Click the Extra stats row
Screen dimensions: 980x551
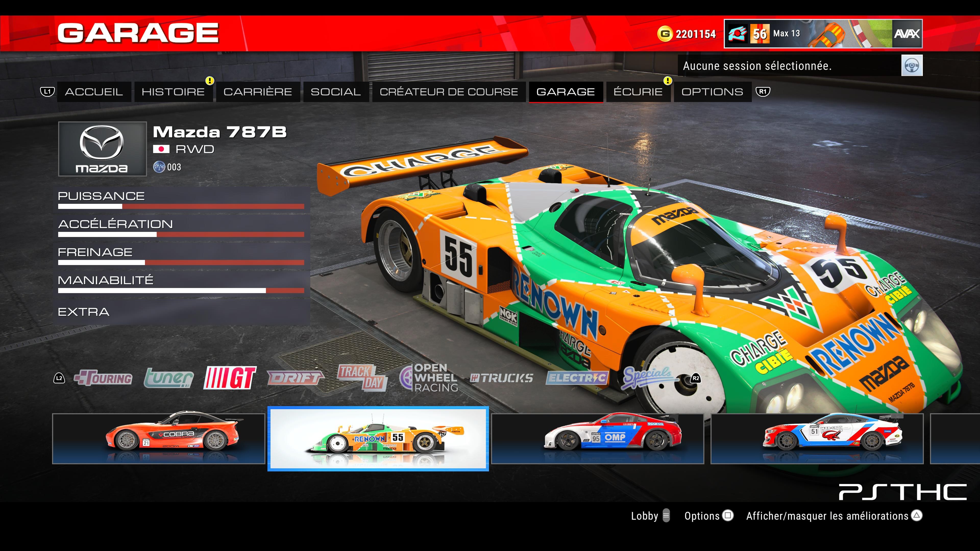pyautogui.click(x=181, y=312)
